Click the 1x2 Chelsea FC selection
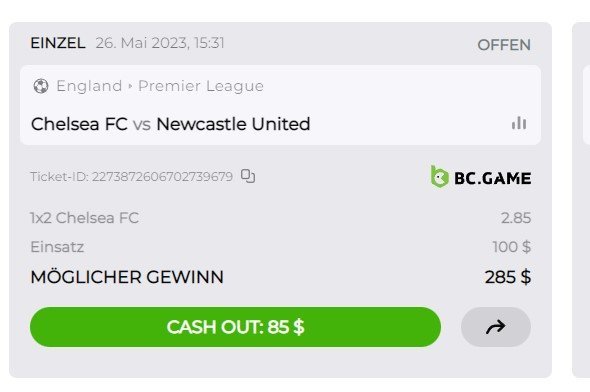This screenshot has height=392, width=590. coord(85,218)
